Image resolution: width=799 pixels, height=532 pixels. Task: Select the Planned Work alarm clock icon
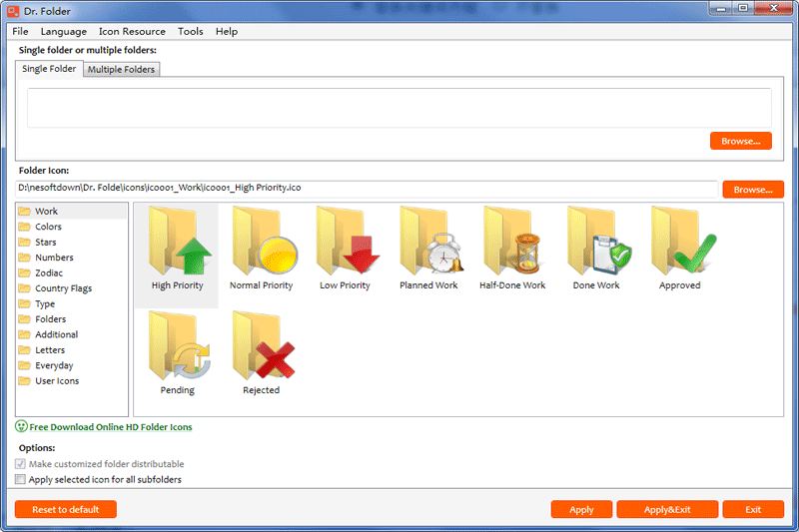[428, 250]
